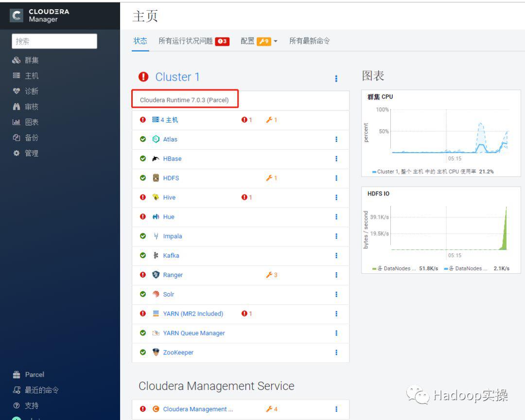Image resolution: width=525 pixels, height=420 pixels.
Task: Select the 所有运行状况问题 tab
Action: point(186,41)
